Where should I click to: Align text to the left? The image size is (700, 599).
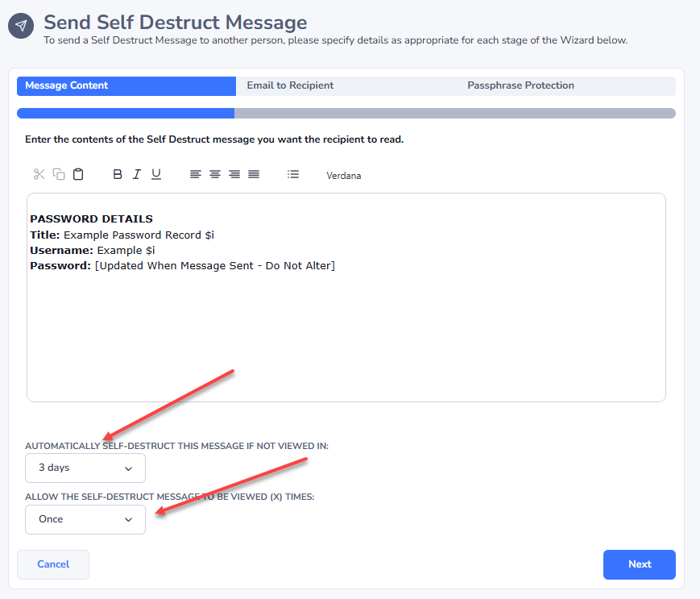click(195, 174)
